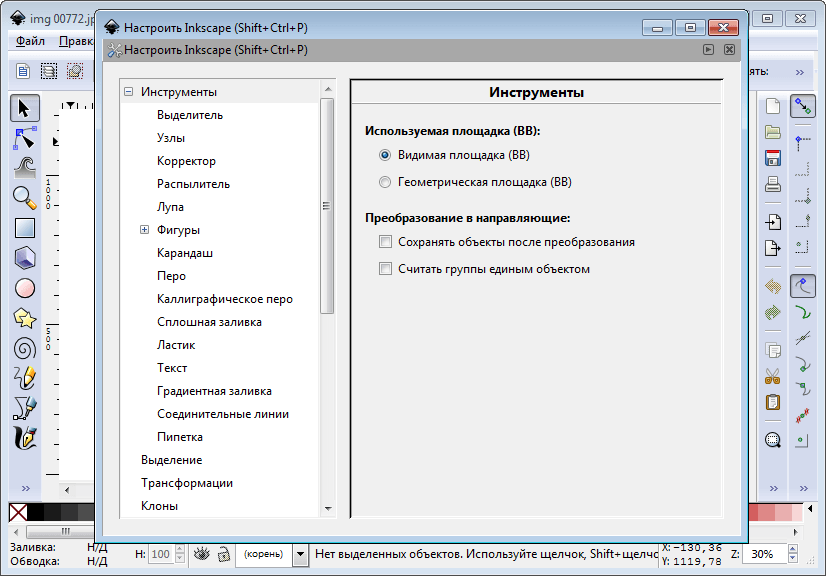Select the Selector arrow tool
826x576 pixels.
pos(24,109)
